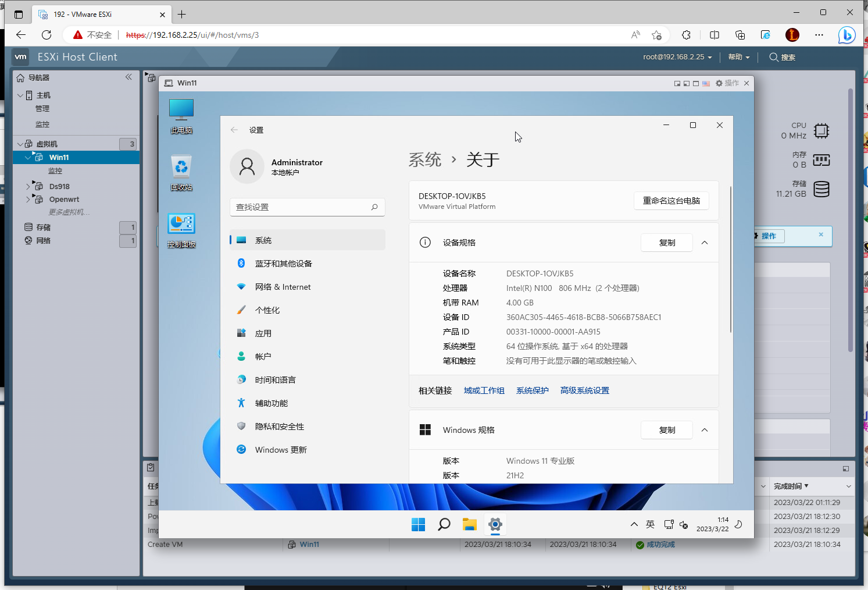This screenshot has height=590, width=868.
Task: Sort by the 完成时间 column header
Action: coord(791,486)
